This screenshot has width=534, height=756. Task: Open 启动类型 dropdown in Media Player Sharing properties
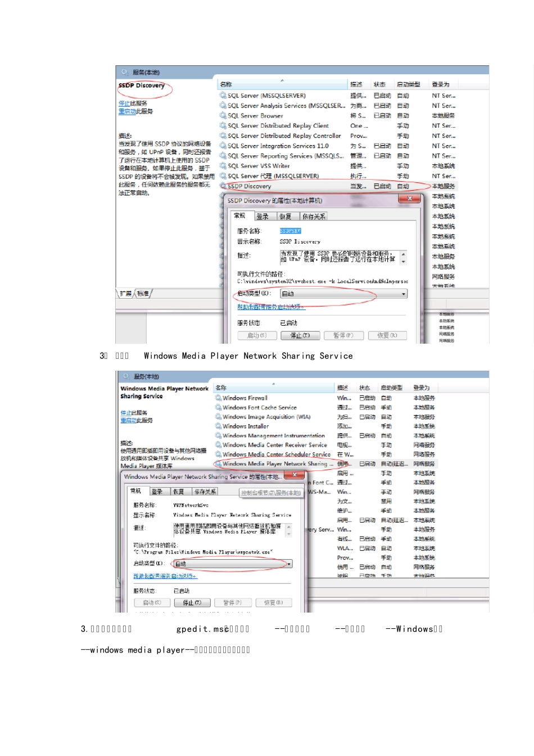pos(233,564)
